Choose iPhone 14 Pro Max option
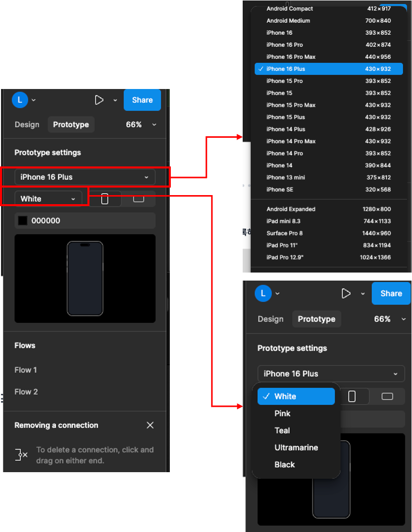 coord(329,141)
